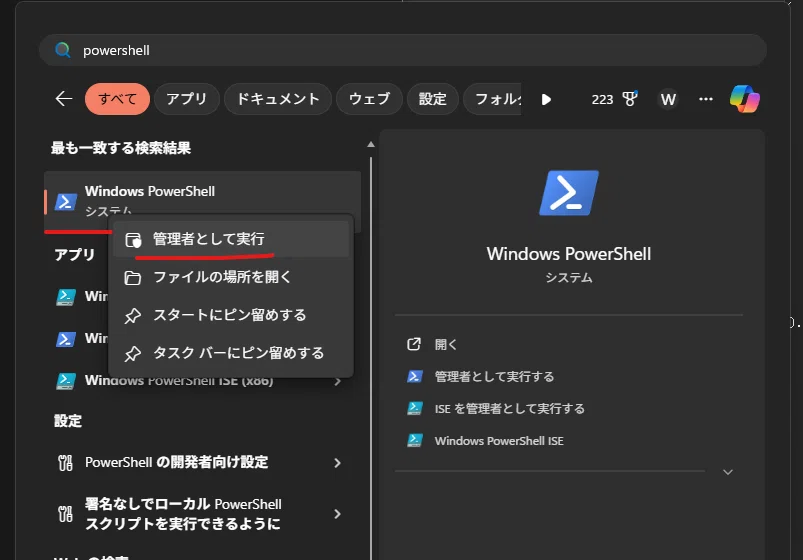803x560 pixels.
Task: Click the Windows PowerShell icon in best match
Action: pos(66,202)
